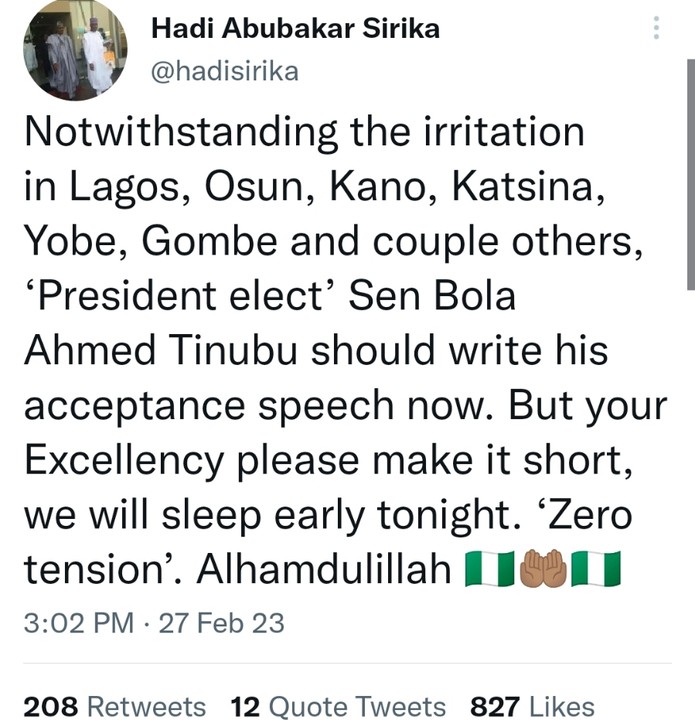Open the three-dot more options menu
Image resolution: width=695 pixels, height=720 pixels.
tap(656, 28)
